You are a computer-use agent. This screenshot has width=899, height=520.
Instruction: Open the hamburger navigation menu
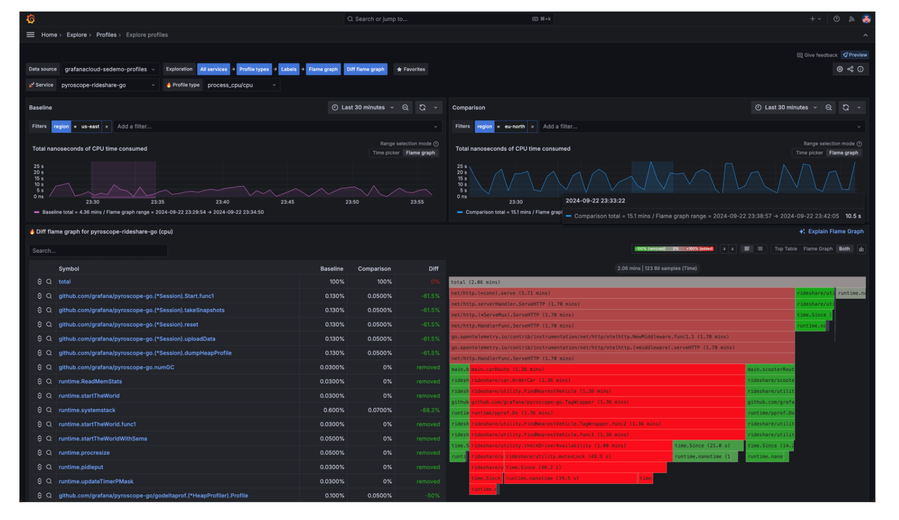click(30, 35)
